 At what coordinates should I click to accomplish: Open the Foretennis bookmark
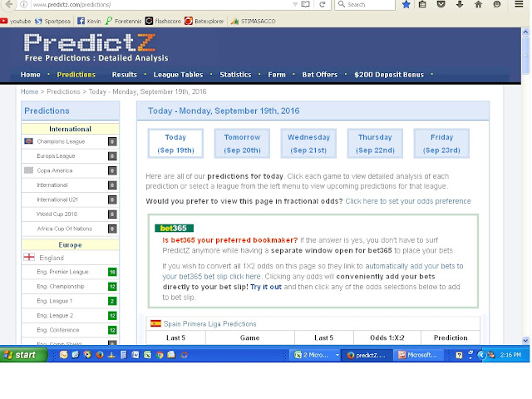tap(124, 21)
